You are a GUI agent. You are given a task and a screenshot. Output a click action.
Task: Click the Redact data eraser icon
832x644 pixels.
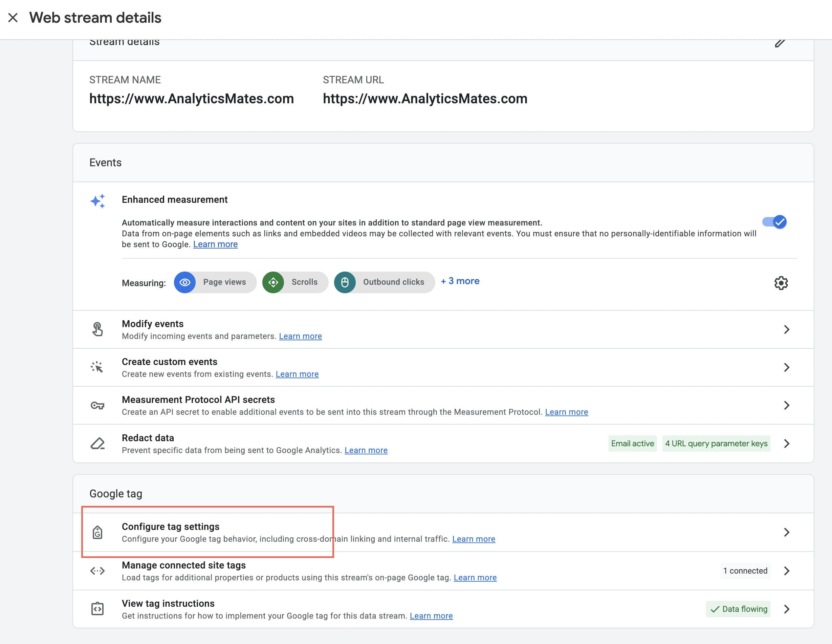97,444
